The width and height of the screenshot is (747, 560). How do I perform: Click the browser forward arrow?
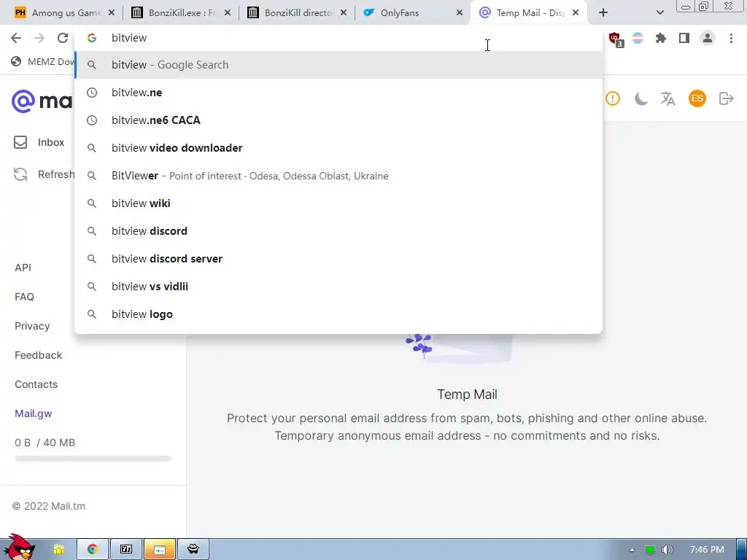pos(39,38)
